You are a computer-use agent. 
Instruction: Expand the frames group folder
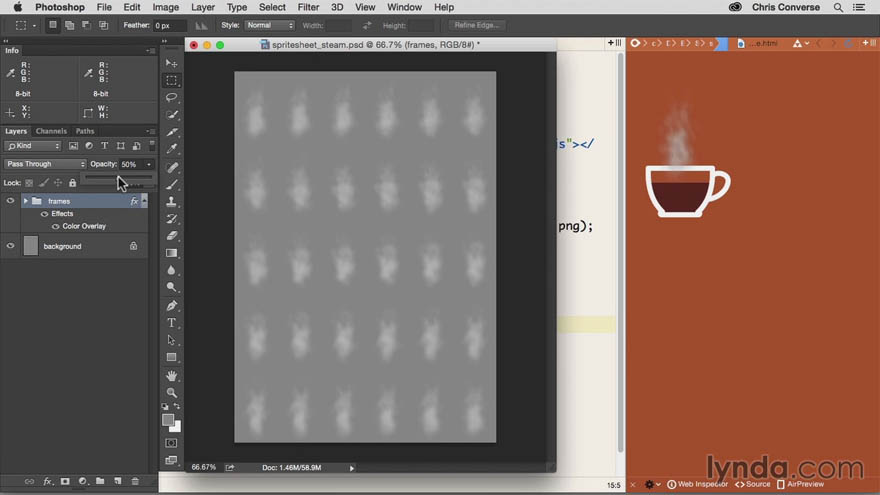point(26,201)
